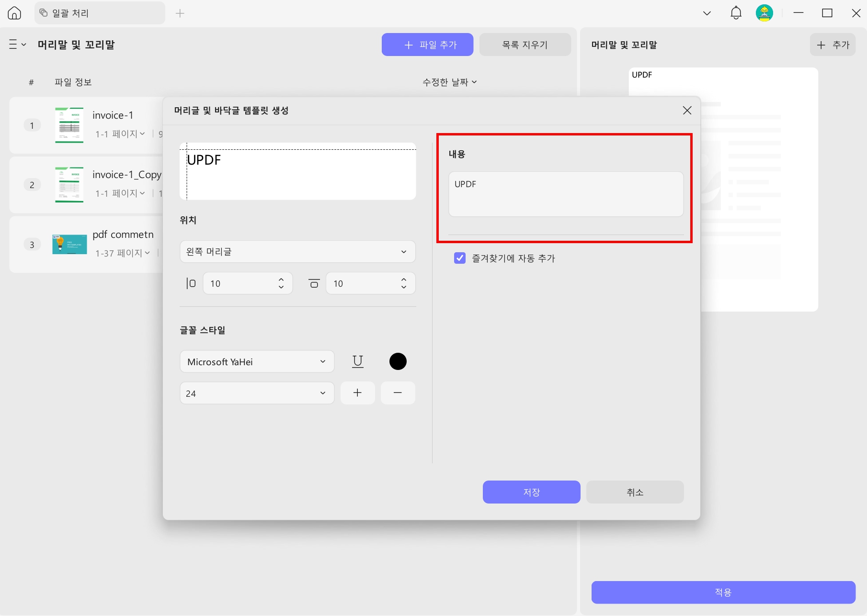Close the template creation dialog

pos(687,111)
